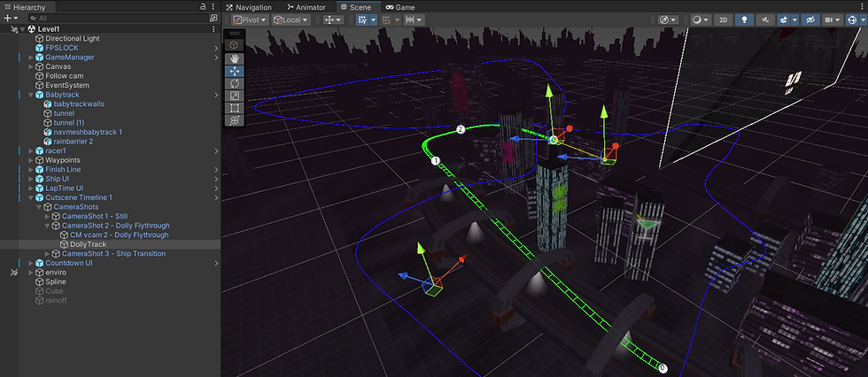Activate the Move tool
The width and height of the screenshot is (868, 377).
pyautogui.click(x=234, y=71)
